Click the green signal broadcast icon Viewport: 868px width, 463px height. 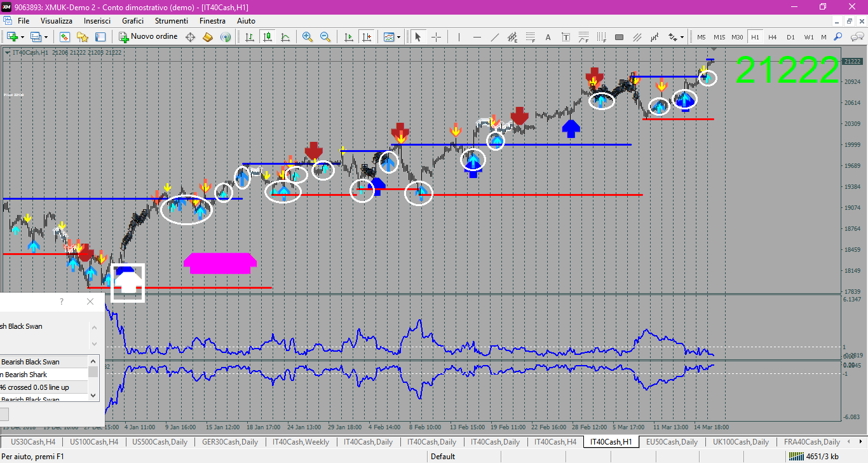pyautogui.click(x=226, y=37)
